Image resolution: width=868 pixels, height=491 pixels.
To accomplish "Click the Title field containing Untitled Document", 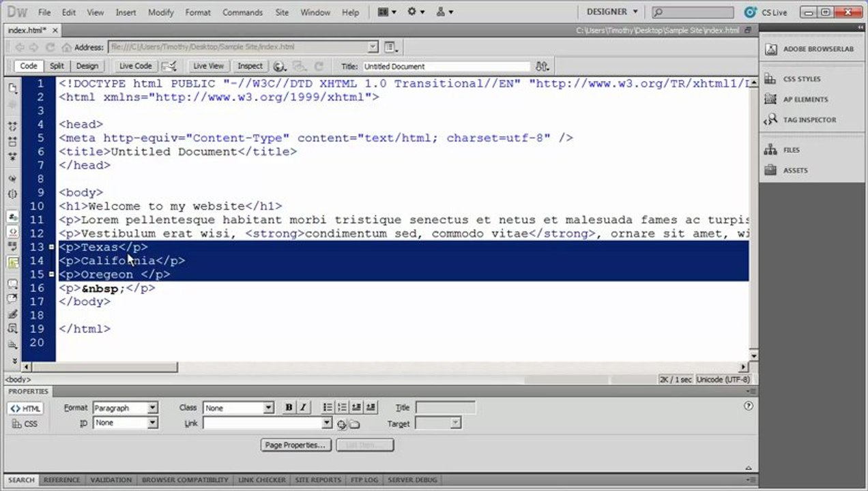I will tap(446, 66).
